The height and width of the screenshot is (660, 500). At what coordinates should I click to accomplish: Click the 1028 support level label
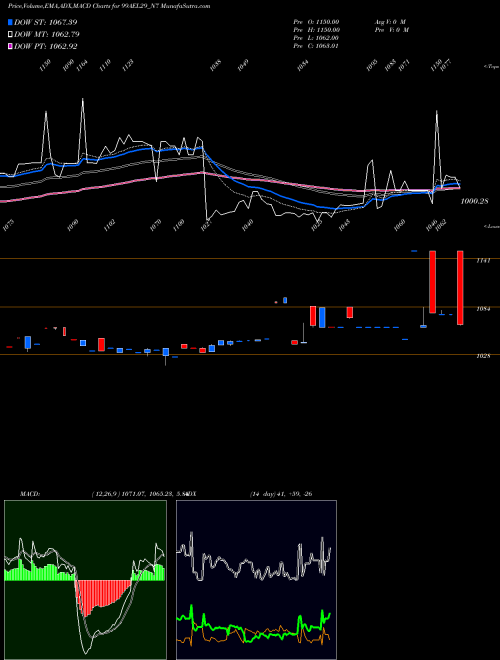point(483,356)
